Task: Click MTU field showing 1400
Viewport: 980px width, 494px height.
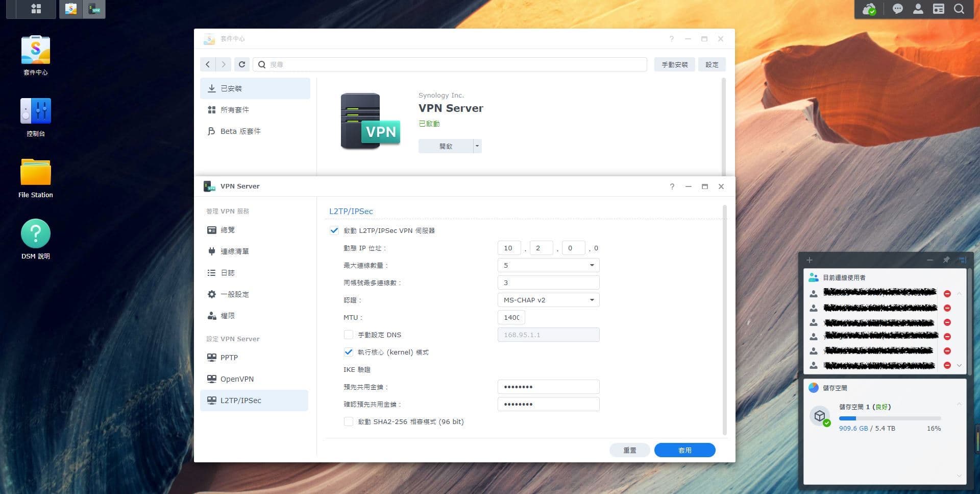Action: pyautogui.click(x=511, y=317)
